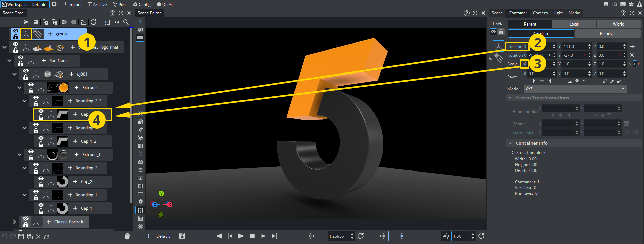Click the trash icon below the Scene Tree
Image resolution: width=644 pixels, height=244 pixels.
click(x=127, y=236)
